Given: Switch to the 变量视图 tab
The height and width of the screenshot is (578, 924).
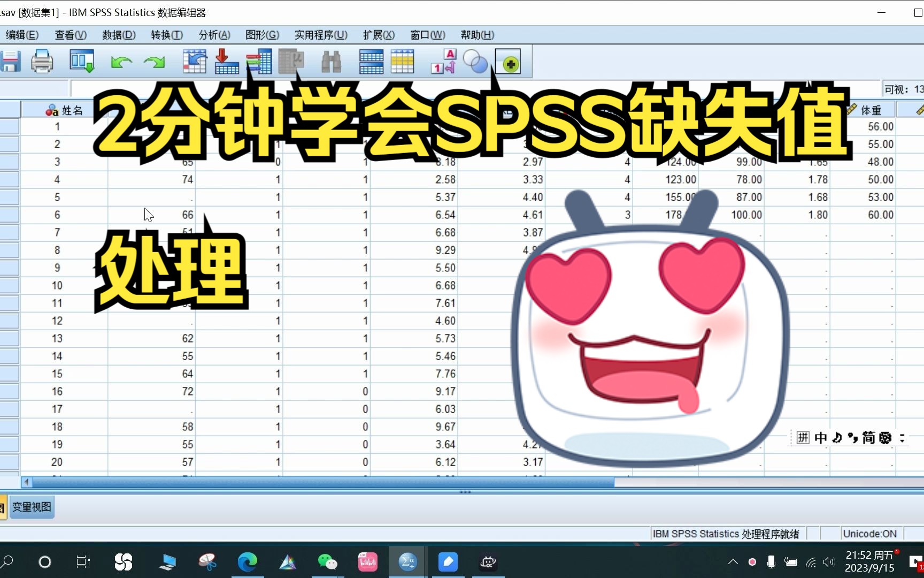Looking at the screenshot, I should pyautogui.click(x=31, y=506).
